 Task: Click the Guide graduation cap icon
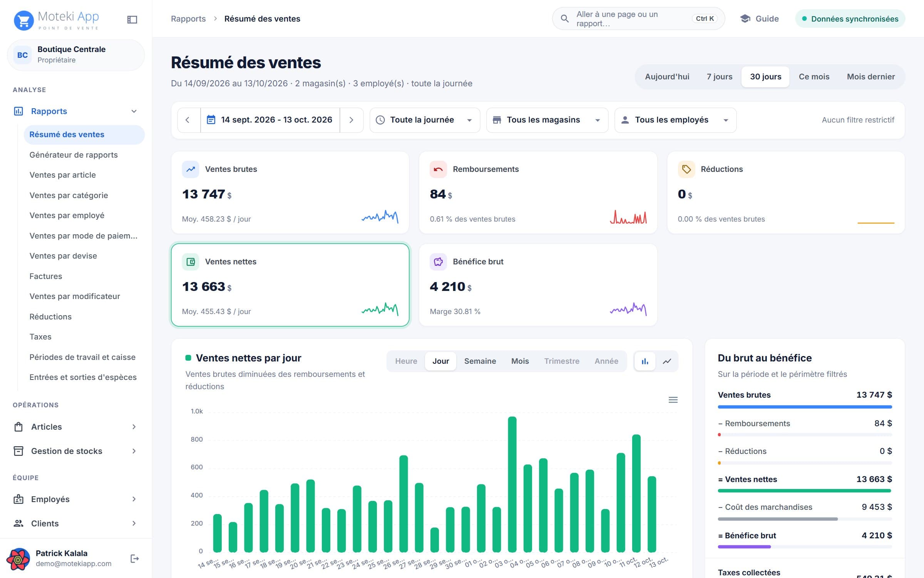(x=745, y=18)
